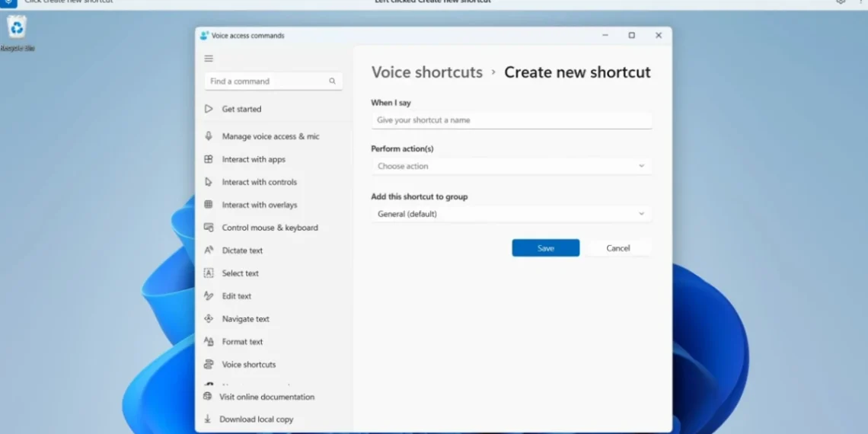Minimize the Voice access commands window
This screenshot has width=868, height=434.
[x=605, y=36]
